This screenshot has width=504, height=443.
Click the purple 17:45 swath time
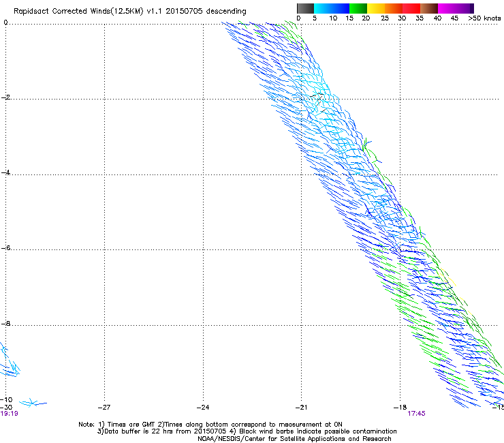pos(416,414)
